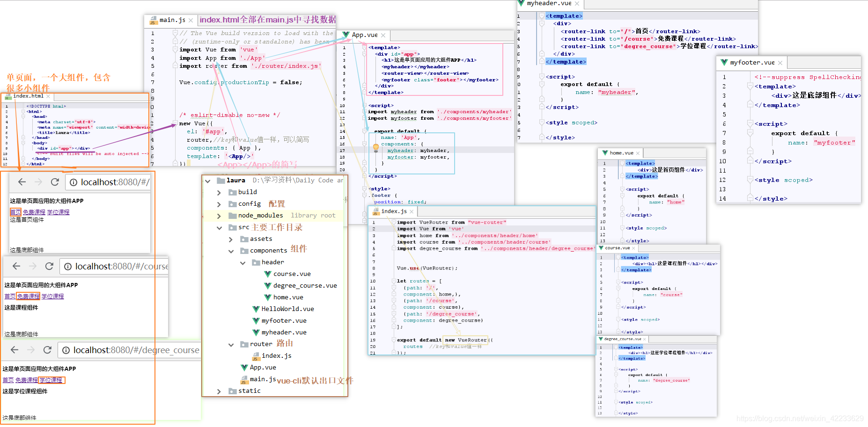Image resolution: width=868 pixels, height=427 pixels.
Task: Click 免费课程 link on localhost:8080/#/ page
Action: [x=34, y=212]
